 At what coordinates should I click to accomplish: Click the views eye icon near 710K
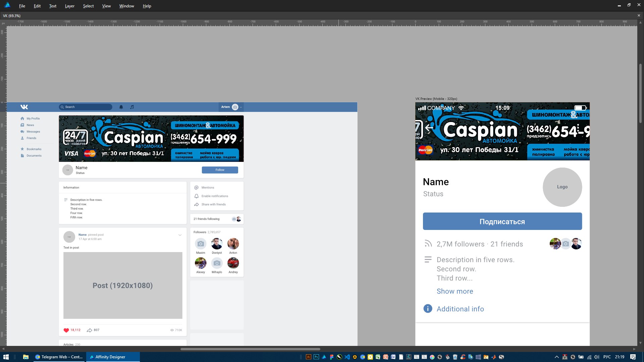pos(172,330)
